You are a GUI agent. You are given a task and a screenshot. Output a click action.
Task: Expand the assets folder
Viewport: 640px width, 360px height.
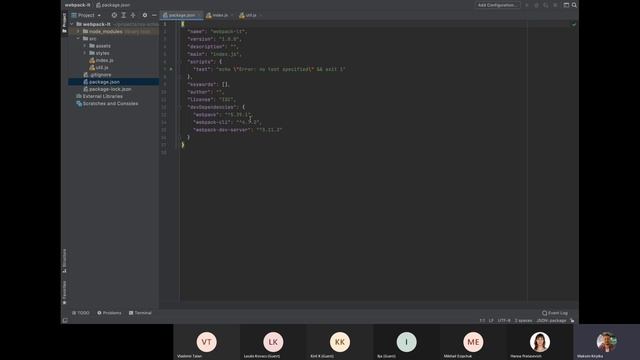pos(85,46)
